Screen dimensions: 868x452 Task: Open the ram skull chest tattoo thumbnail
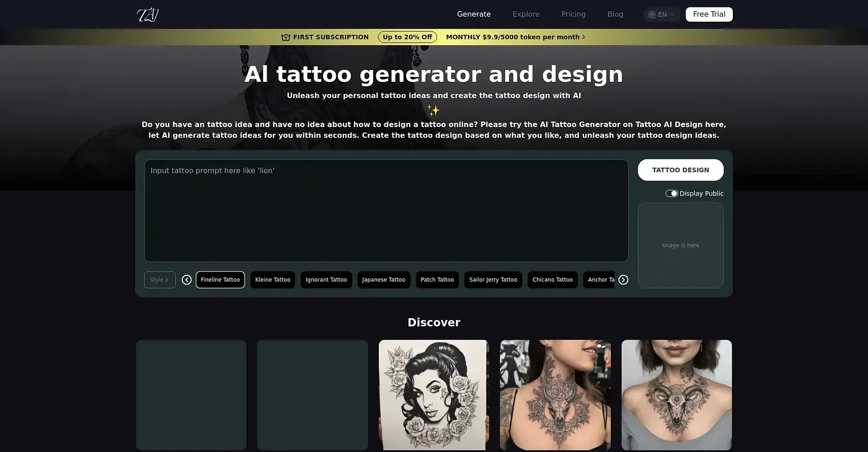[x=676, y=395]
